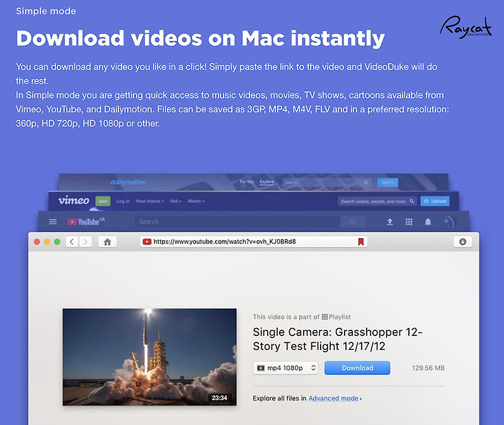Open the Advanced mode link
The height and width of the screenshot is (425, 504).
335,399
